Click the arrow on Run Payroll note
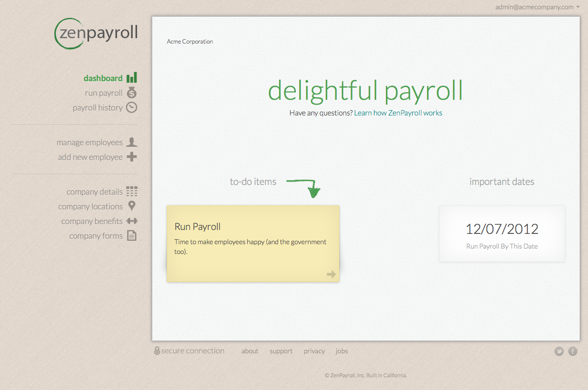Screen dimensions: 588x390 (x=331, y=274)
